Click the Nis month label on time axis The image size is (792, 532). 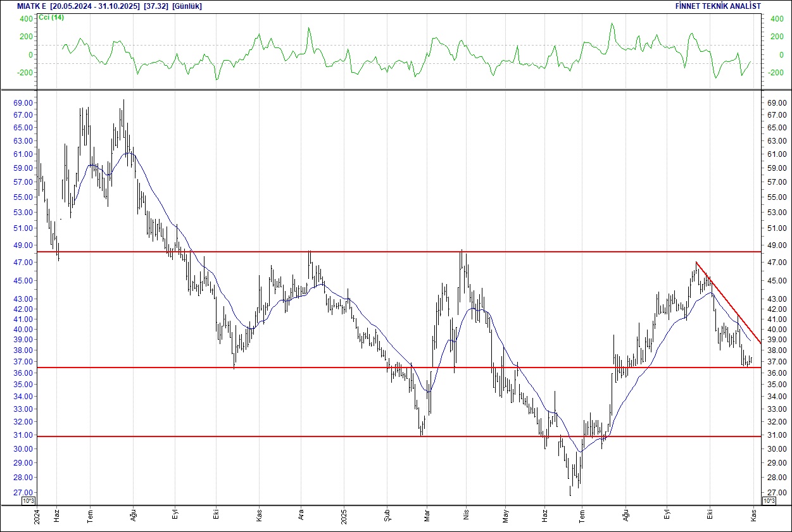tap(466, 516)
